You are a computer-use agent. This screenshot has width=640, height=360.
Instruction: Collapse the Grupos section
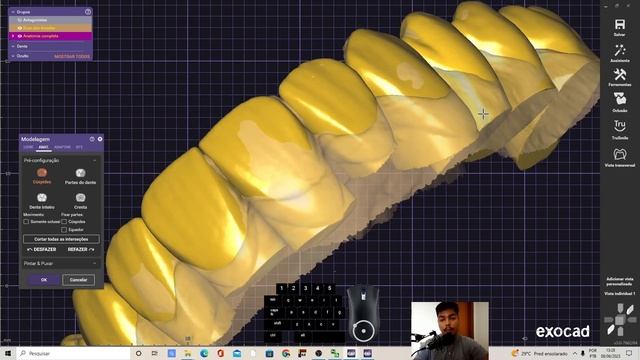click(13, 12)
